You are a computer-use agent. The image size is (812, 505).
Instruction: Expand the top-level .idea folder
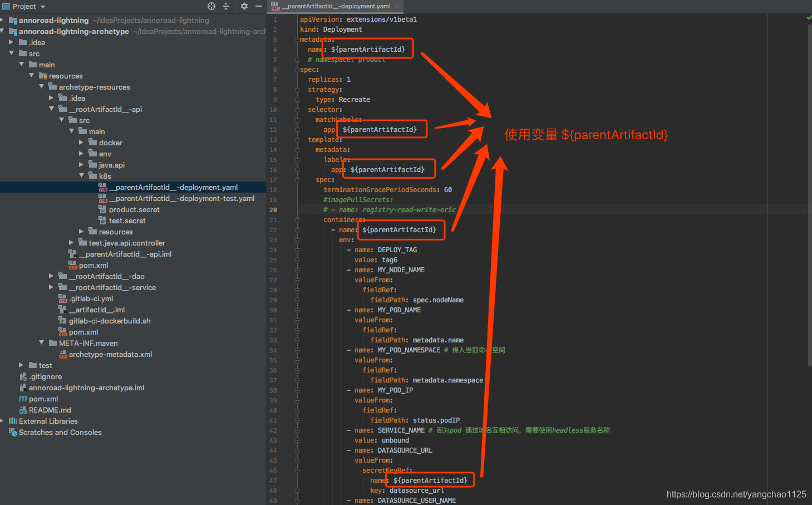[x=12, y=42]
